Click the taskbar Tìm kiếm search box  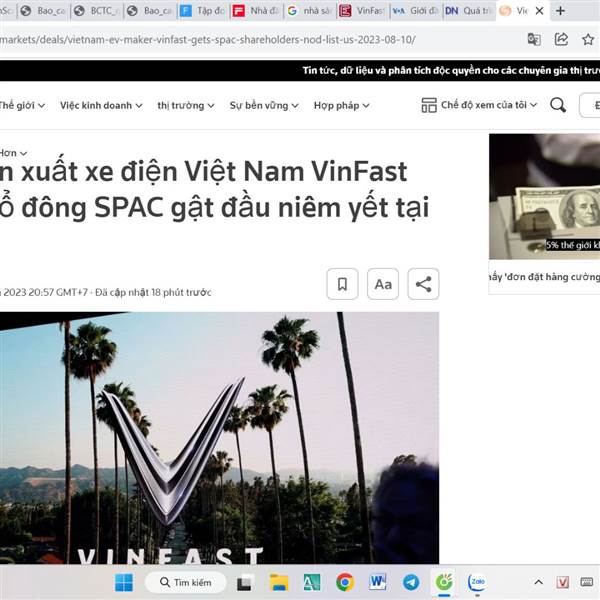(186, 582)
